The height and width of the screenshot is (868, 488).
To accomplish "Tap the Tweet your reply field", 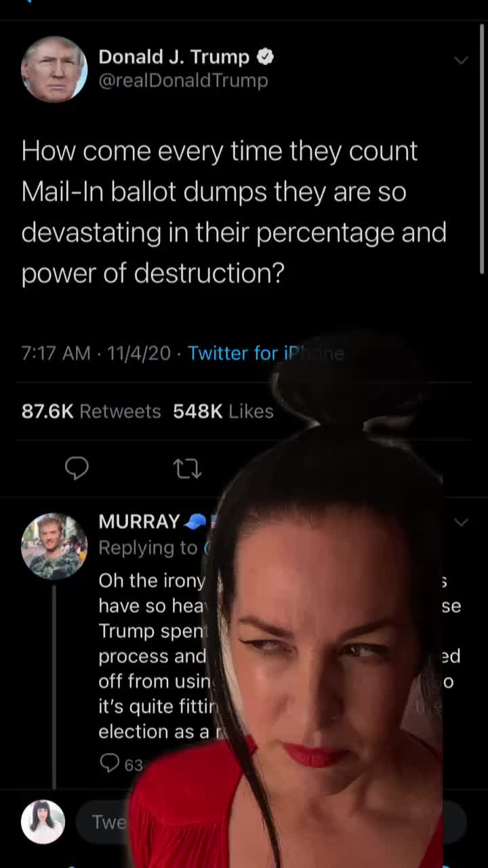I will click(271, 822).
